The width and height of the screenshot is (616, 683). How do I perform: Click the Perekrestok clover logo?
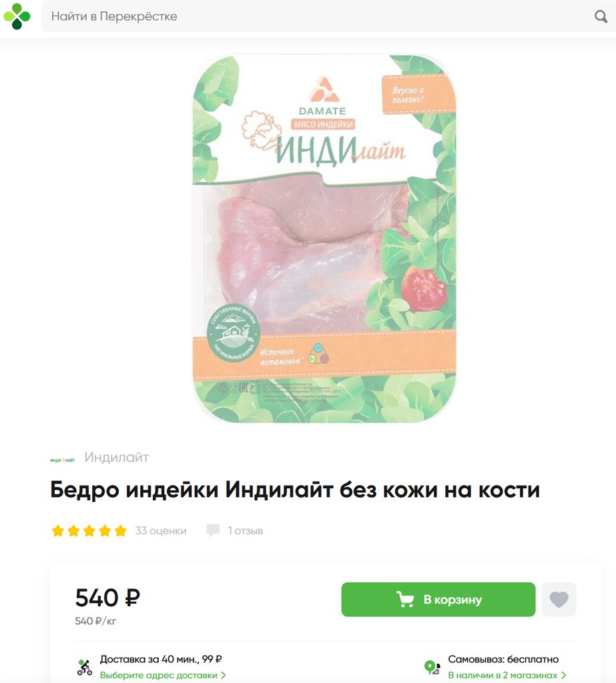pos(17,16)
